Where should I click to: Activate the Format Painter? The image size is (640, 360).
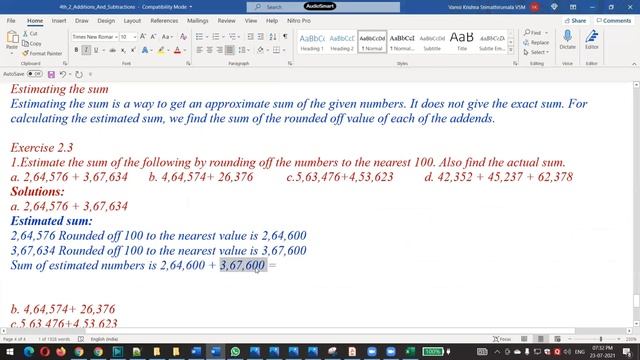[42, 53]
